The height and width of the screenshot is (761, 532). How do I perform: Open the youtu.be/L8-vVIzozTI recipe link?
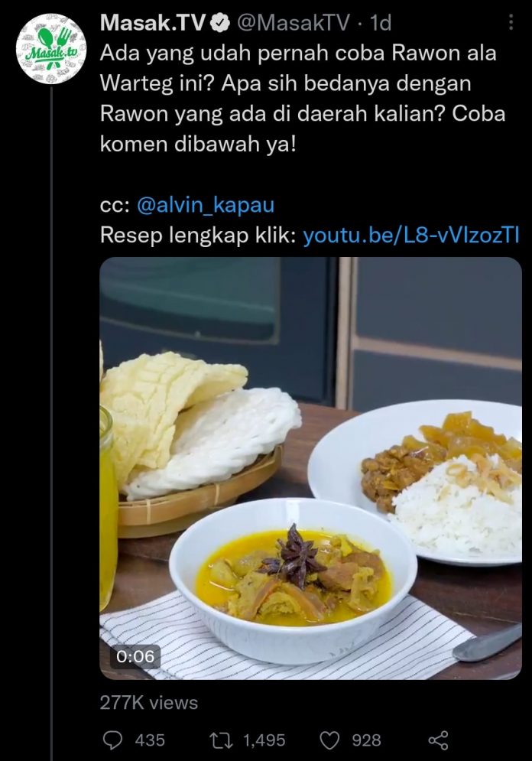click(411, 236)
